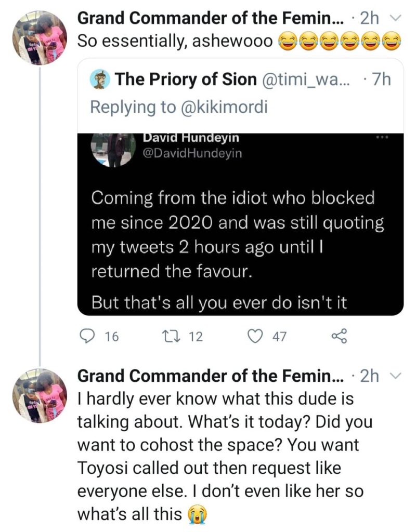Open The Priory of Sion quoted profile
Image resolution: width=416 pixels, height=532 pixels.
tap(186, 79)
